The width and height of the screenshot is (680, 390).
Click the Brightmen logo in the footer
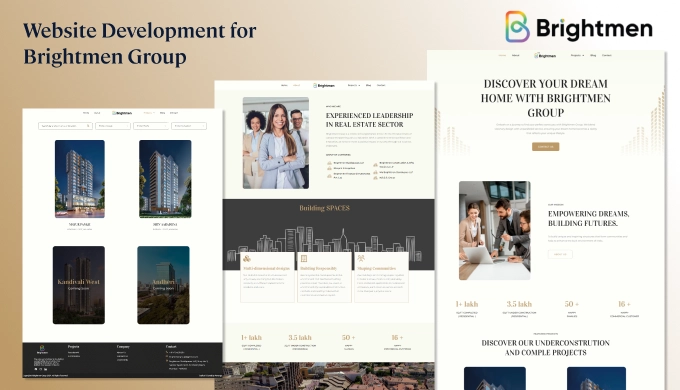pos(42,349)
